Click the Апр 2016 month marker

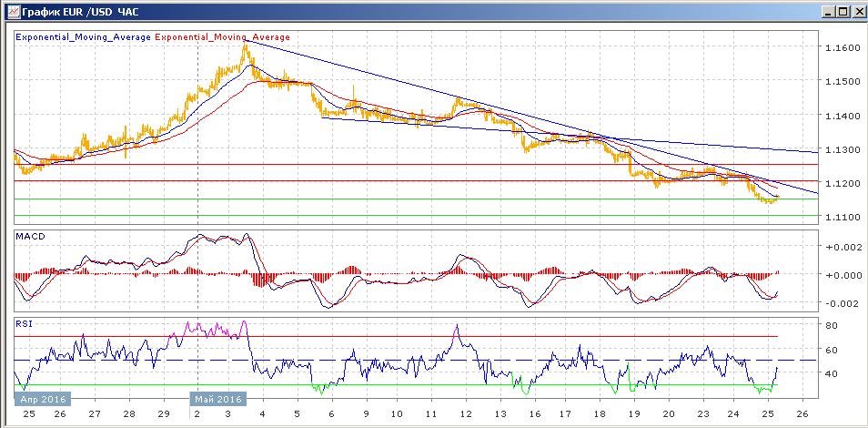[42, 399]
